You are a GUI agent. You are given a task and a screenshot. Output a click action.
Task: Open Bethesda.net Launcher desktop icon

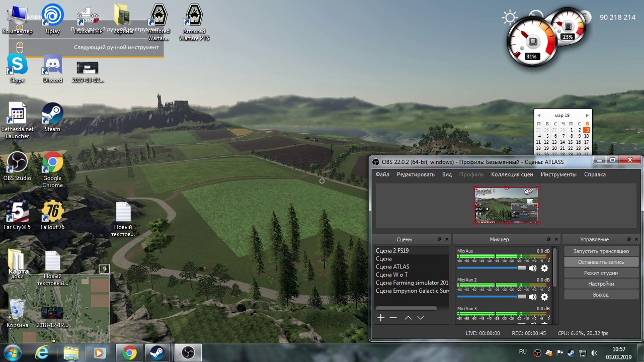point(17,121)
